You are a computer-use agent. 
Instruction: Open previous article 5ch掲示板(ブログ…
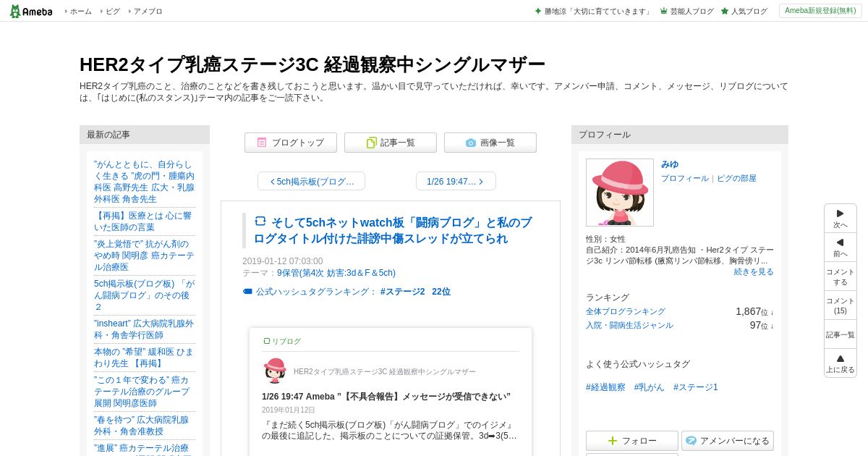[311, 181]
